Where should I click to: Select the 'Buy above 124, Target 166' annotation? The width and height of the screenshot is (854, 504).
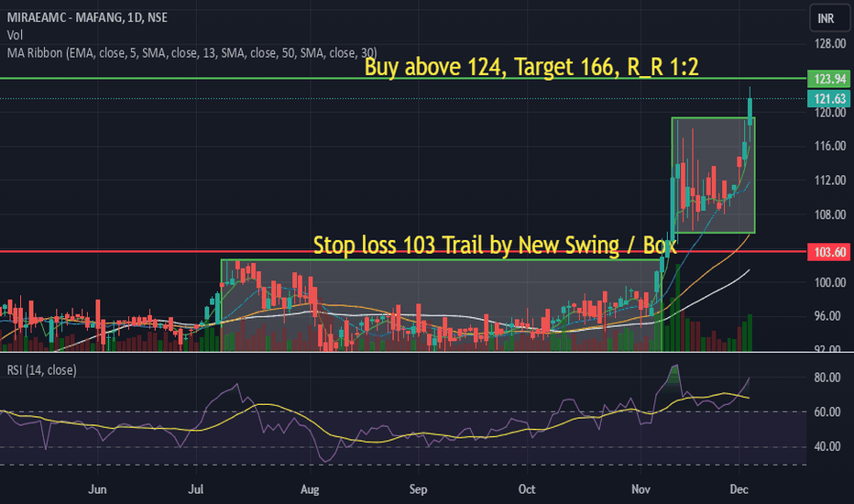tap(531, 67)
